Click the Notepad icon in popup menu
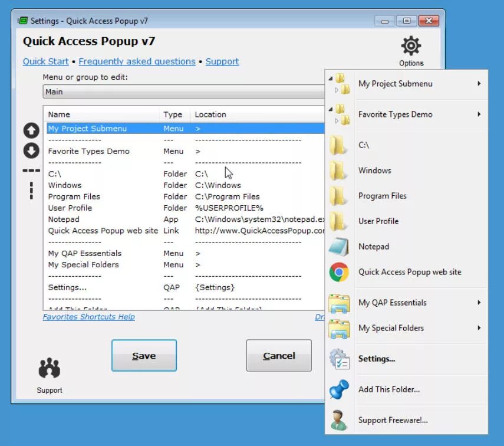The width and height of the screenshot is (504, 446). pyautogui.click(x=338, y=247)
